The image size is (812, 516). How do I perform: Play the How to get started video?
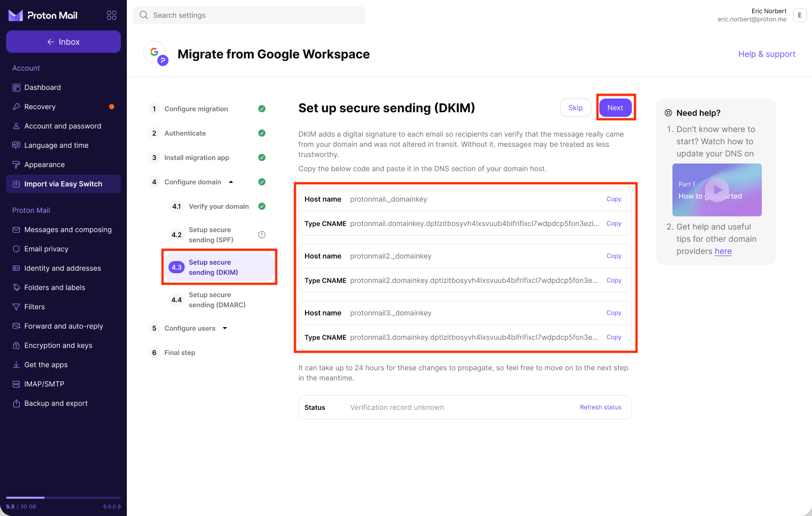tap(717, 190)
